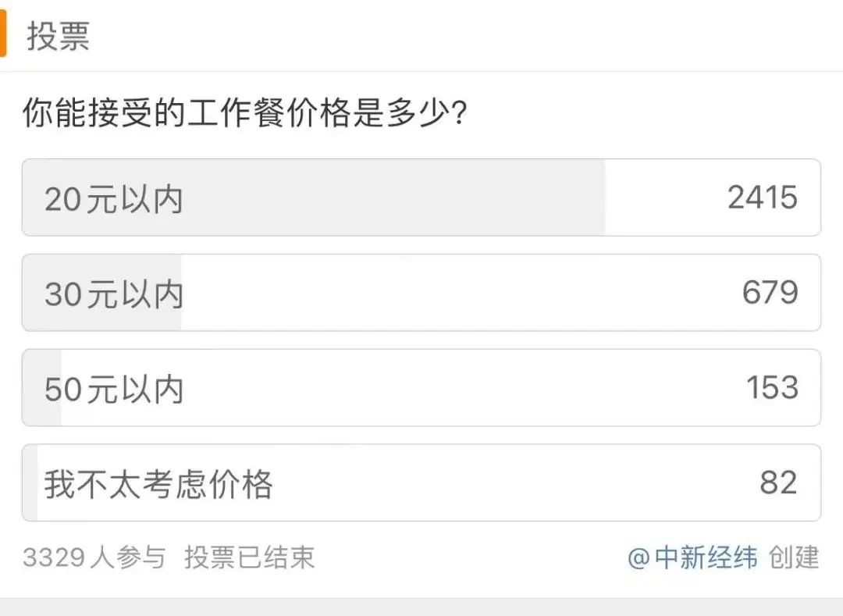This screenshot has width=843, height=616.
Task: Click the small gray fill in 我不太考虑价格 row
Action: coord(30,483)
